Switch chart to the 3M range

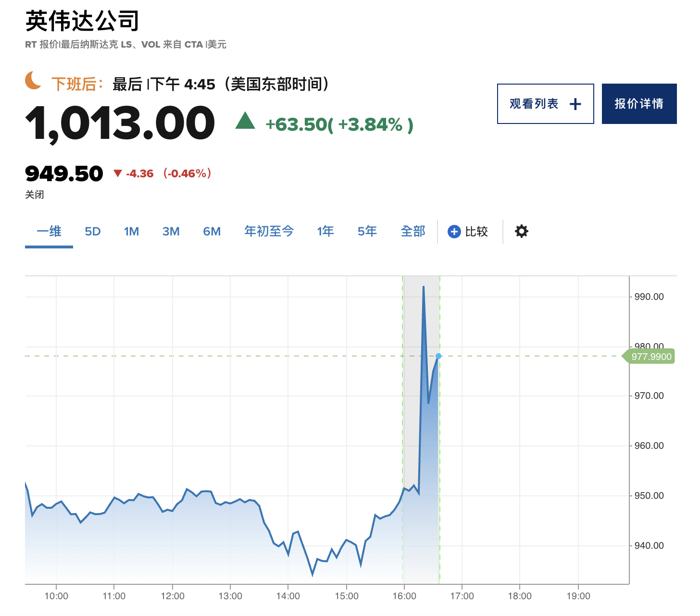pos(171,232)
